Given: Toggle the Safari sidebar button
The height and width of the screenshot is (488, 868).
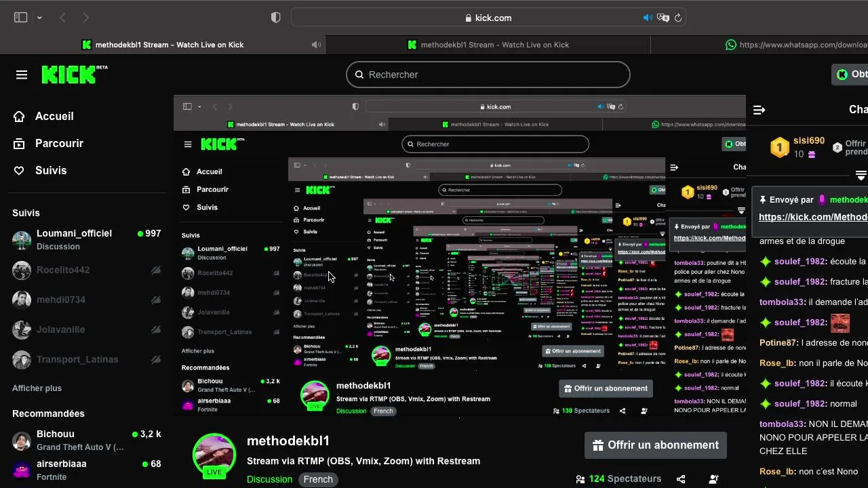Looking at the screenshot, I should coord(20,18).
